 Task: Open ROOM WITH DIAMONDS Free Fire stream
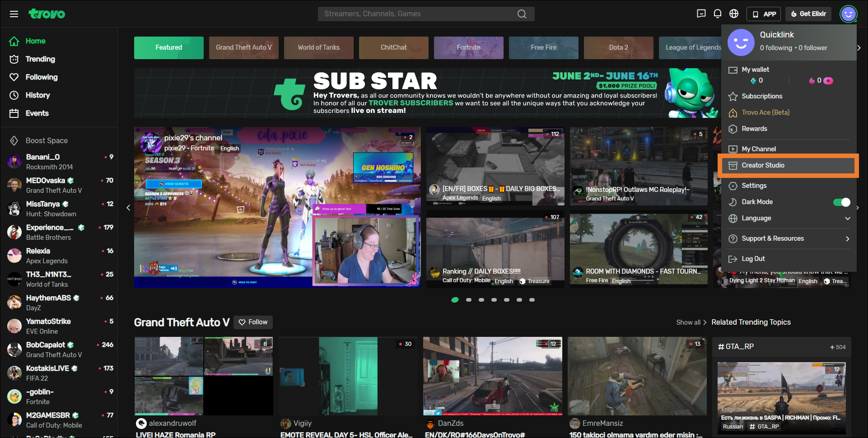(639, 249)
